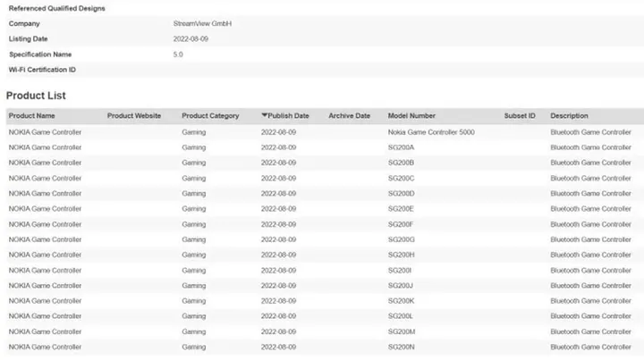Click publish date in SG200E row
Image resolution: width=644 pixels, height=360 pixels.
coord(278,209)
